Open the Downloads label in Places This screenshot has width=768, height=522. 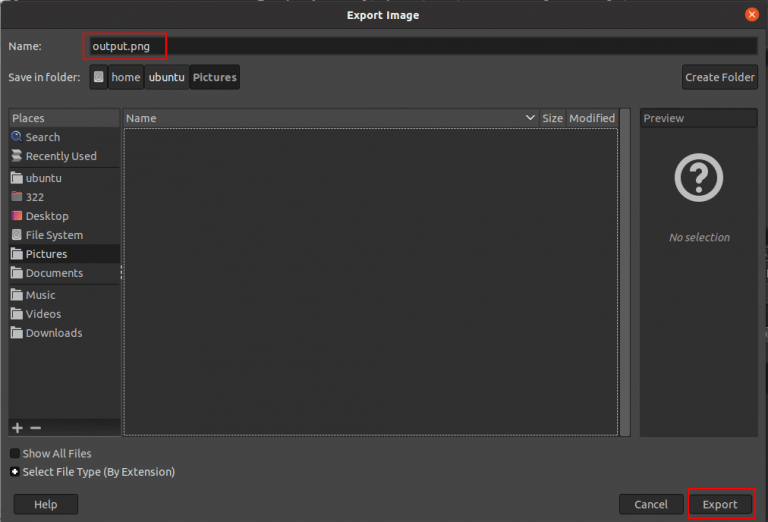coord(54,333)
